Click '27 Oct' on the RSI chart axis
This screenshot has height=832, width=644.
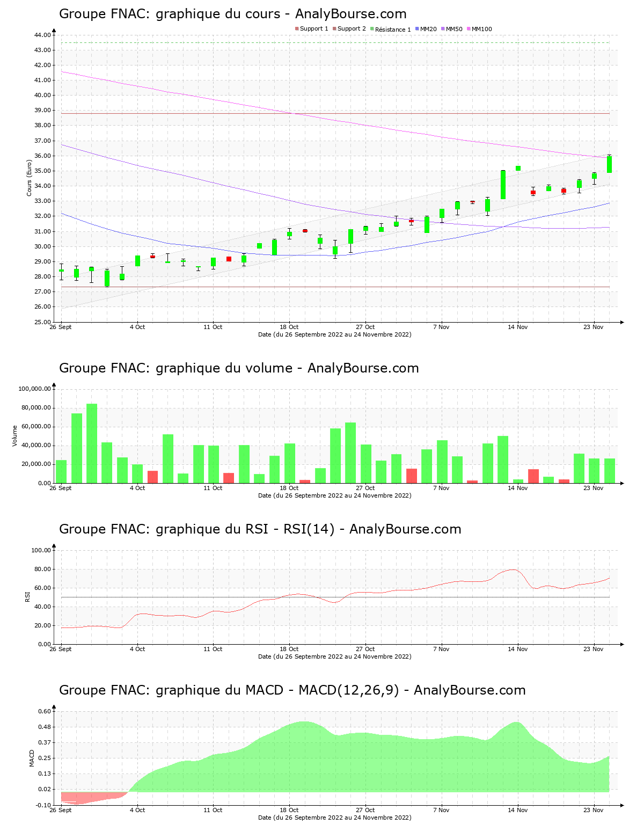[x=365, y=649]
